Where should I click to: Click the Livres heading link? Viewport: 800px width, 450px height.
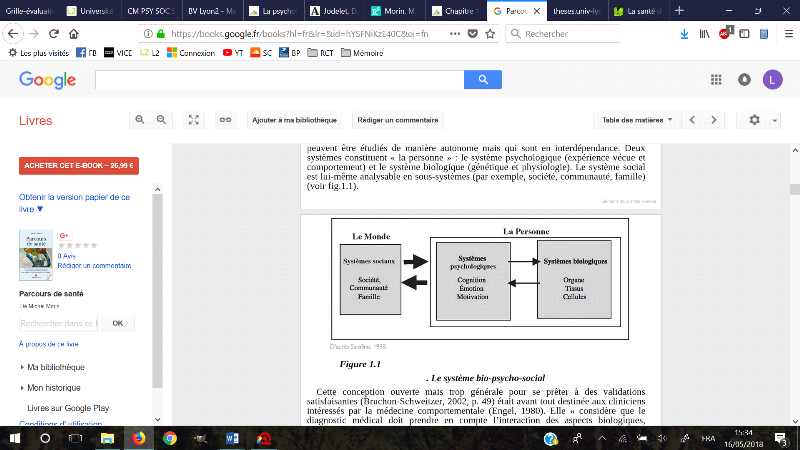pyautogui.click(x=36, y=121)
